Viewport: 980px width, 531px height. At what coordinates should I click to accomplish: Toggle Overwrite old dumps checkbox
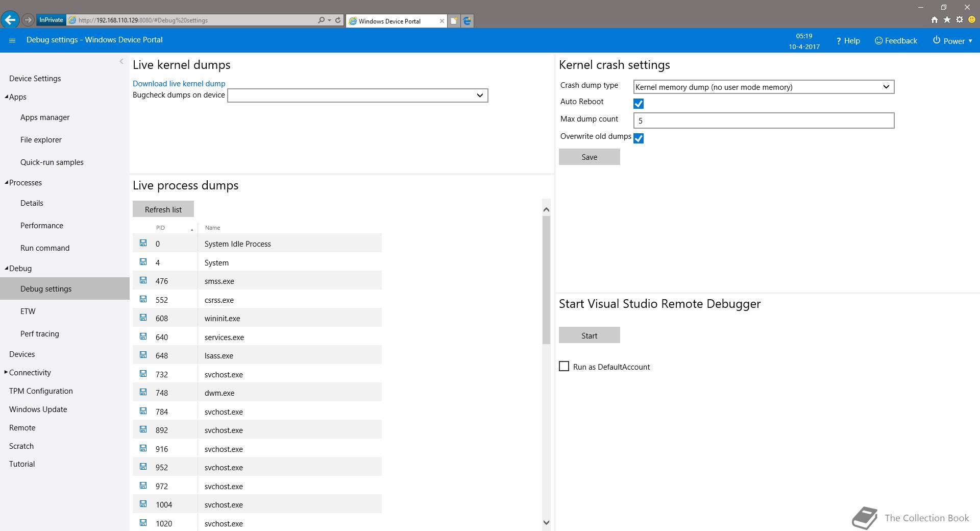[639, 138]
